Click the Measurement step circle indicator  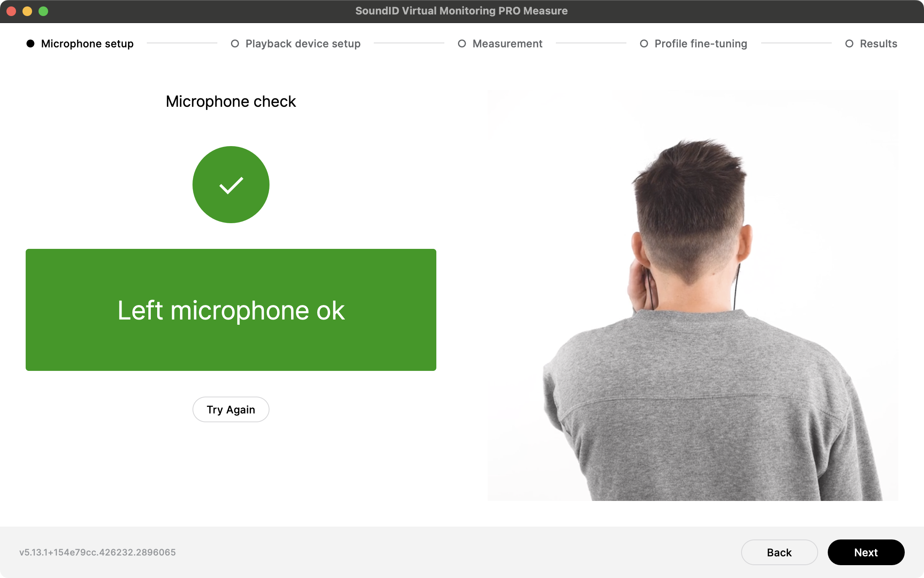tap(462, 43)
